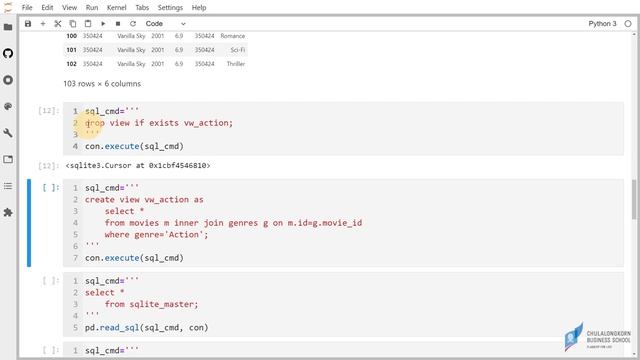The height and width of the screenshot is (360, 640).
Task: Open the cell type dropdown showing Code
Action: tap(165, 24)
